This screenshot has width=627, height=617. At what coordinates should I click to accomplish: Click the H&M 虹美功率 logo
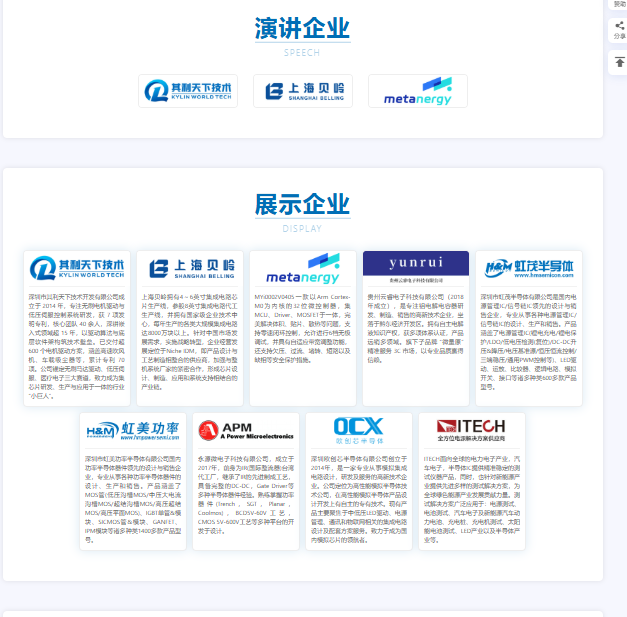[133, 431]
